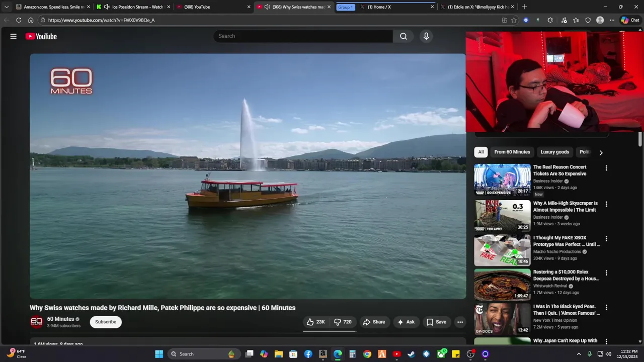Open the 60 Minutes channel avatar
Screen dimensions: 644x362
point(37,322)
